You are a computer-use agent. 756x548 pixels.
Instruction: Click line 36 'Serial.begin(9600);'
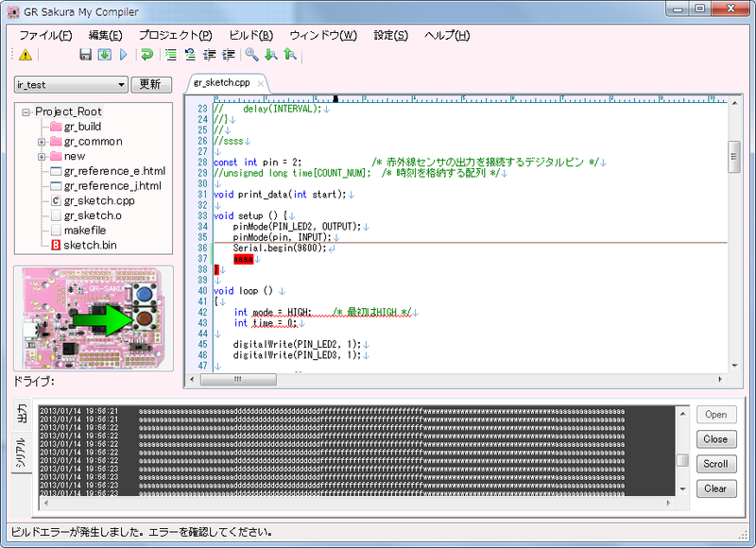point(280,248)
